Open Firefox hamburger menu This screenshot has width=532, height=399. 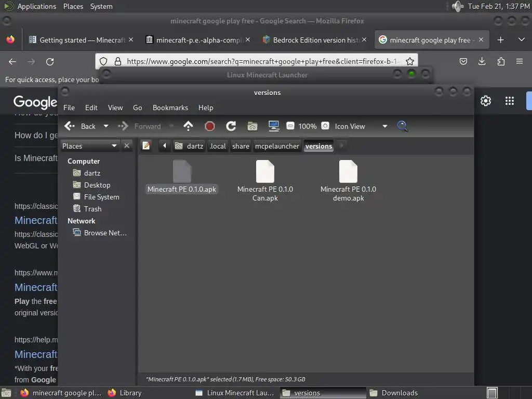pyautogui.click(x=520, y=61)
